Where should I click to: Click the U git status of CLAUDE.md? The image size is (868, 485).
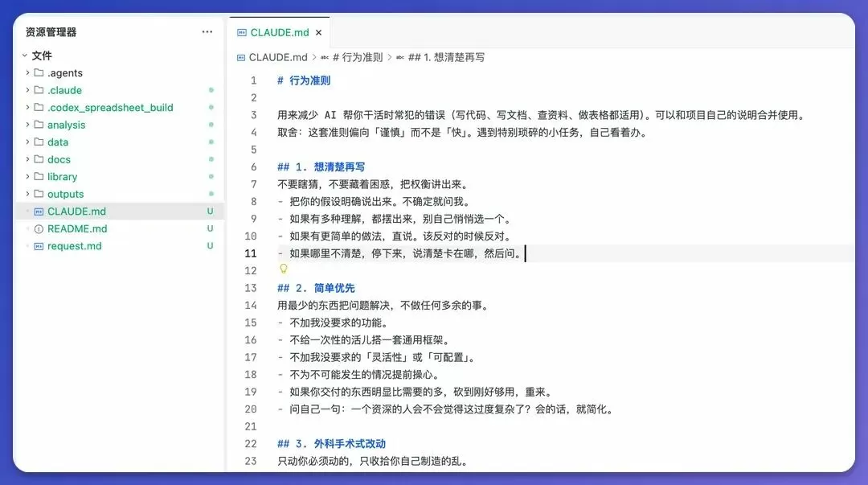tap(211, 212)
